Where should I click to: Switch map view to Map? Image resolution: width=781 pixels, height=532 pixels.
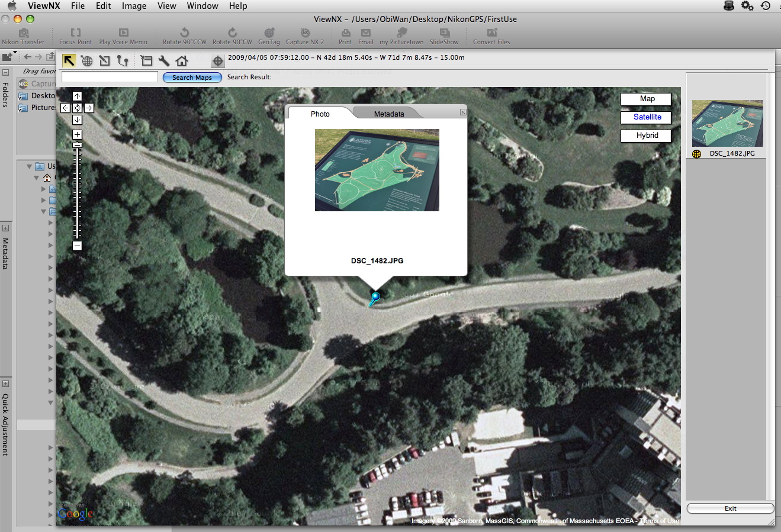[x=647, y=99]
